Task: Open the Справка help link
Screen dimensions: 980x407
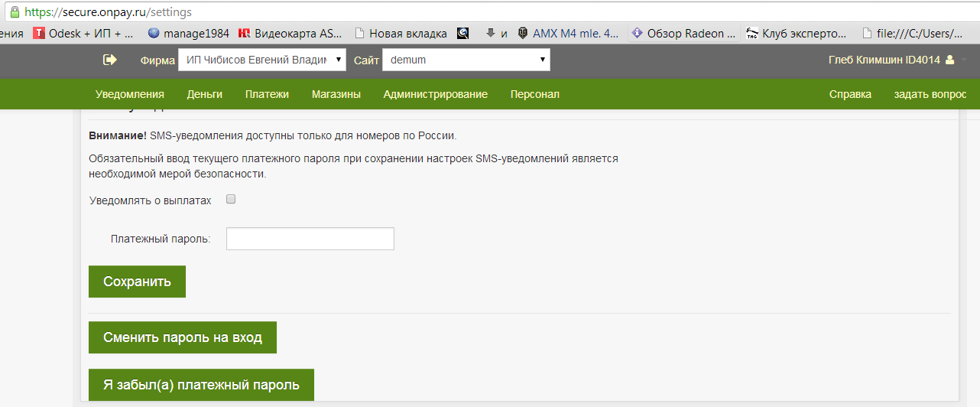Action: pyautogui.click(x=850, y=94)
